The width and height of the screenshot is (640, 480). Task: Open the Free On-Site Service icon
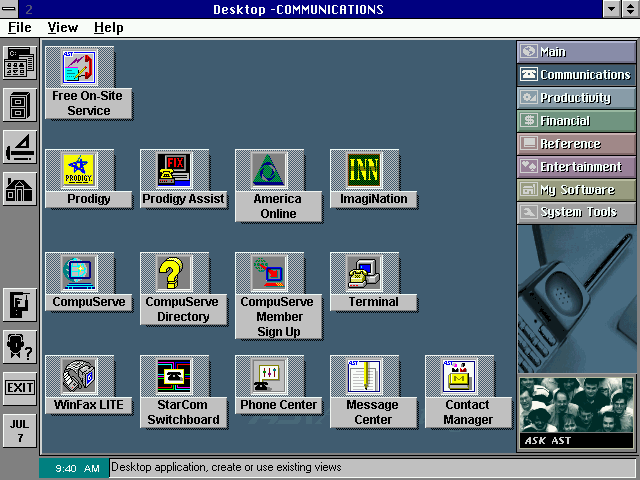coord(80,67)
